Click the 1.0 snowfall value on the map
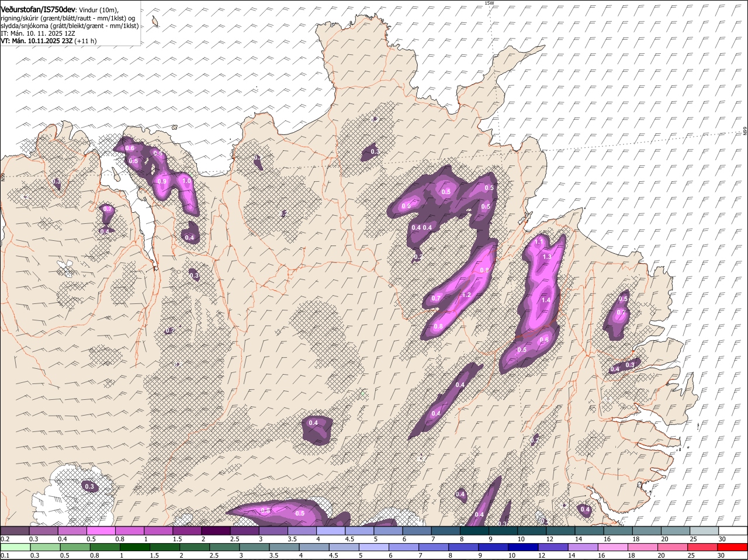This screenshot has height=560, width=748. point(187,181)
